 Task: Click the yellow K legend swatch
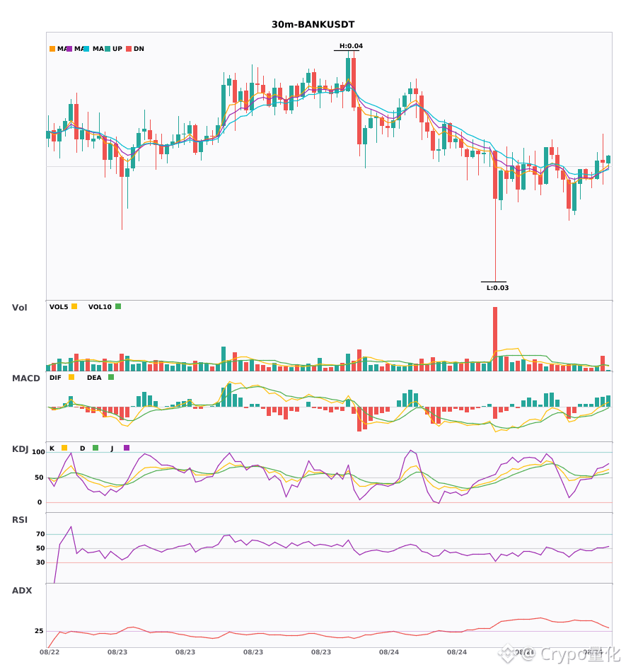tap(64, 448)
